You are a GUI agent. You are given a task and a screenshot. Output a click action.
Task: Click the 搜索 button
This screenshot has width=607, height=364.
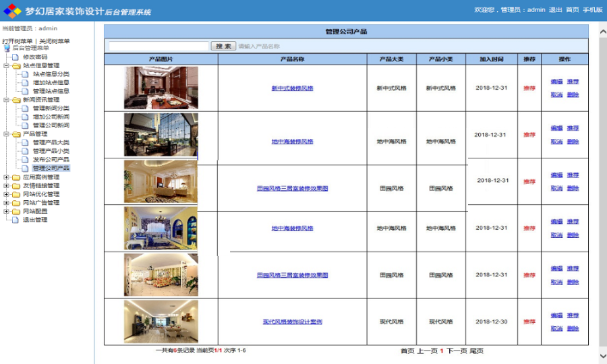[223, 46]
